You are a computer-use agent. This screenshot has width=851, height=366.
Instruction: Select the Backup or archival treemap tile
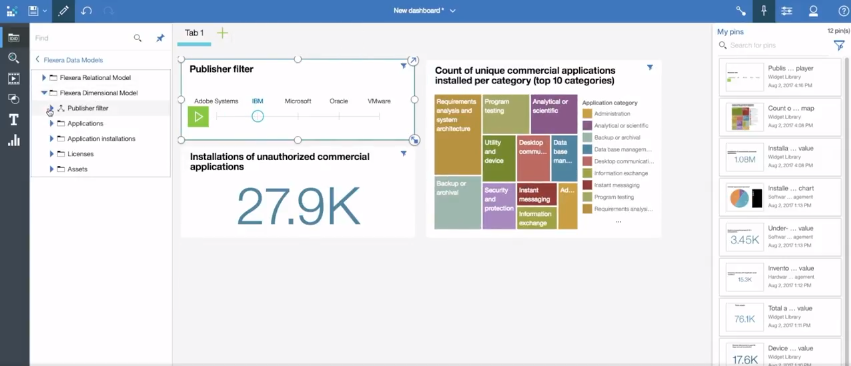(x=458, y=203)
